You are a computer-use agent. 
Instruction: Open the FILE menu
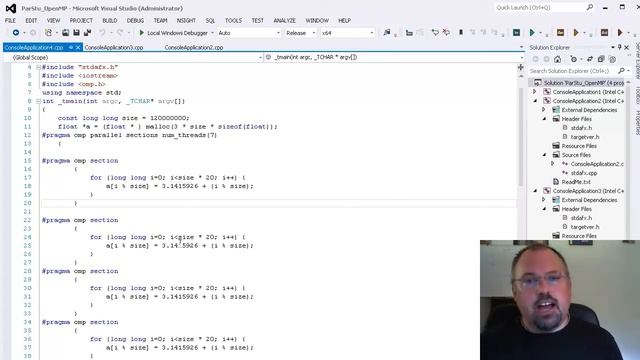pyautogui.click(x=10, y=20)
